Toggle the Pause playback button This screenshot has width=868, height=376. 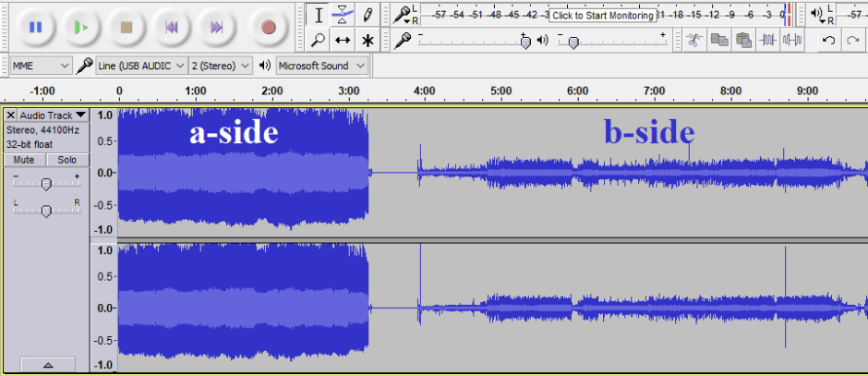point(35,27)
